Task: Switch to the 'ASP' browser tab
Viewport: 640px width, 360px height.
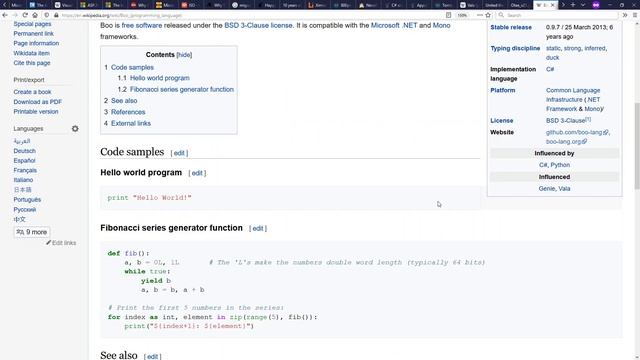Action: coord(89,5)
